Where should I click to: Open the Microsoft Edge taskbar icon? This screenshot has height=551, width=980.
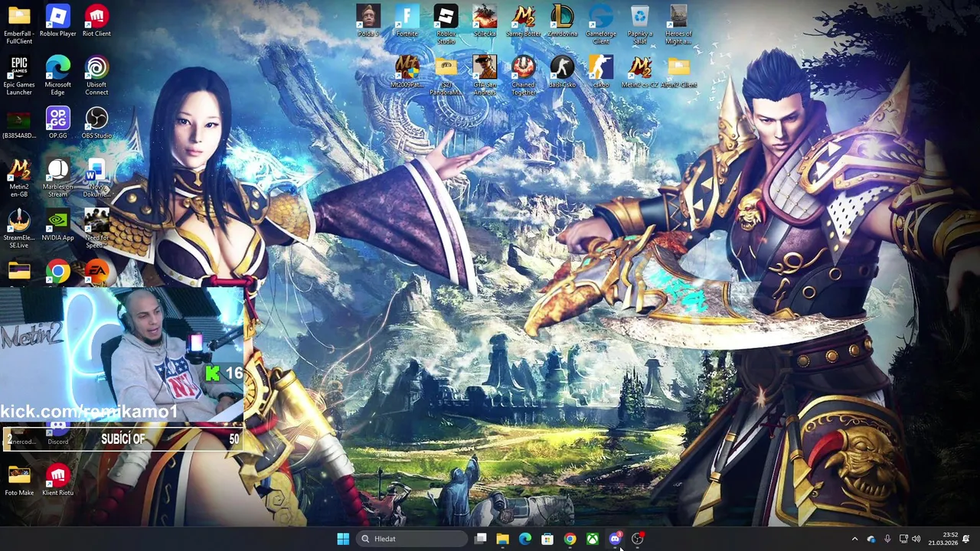coord(525,539)
